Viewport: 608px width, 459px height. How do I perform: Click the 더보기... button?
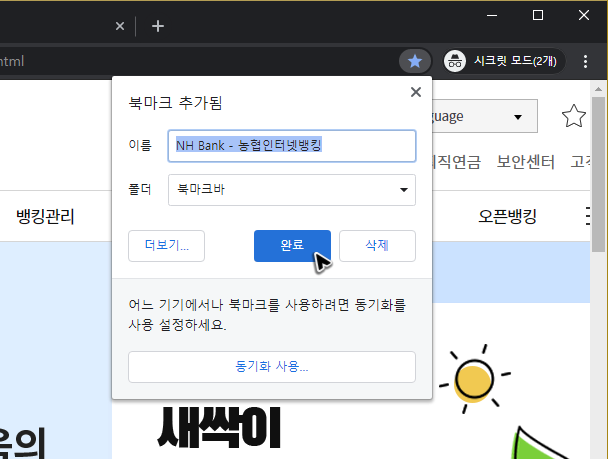(166, 246)
